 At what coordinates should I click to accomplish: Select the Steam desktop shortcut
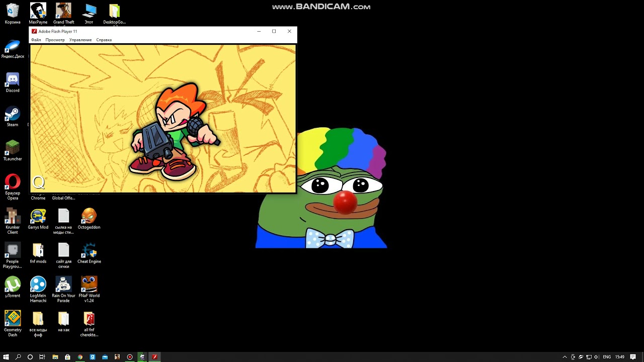click(x=13, y=117)
